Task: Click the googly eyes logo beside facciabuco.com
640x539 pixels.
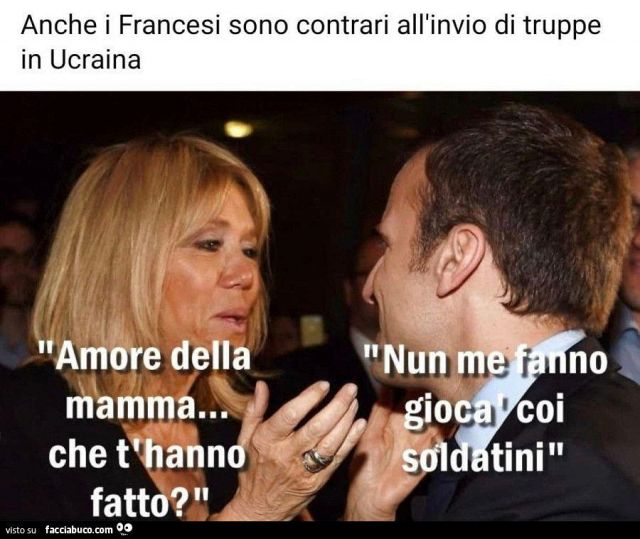Action: pos(123,529)
